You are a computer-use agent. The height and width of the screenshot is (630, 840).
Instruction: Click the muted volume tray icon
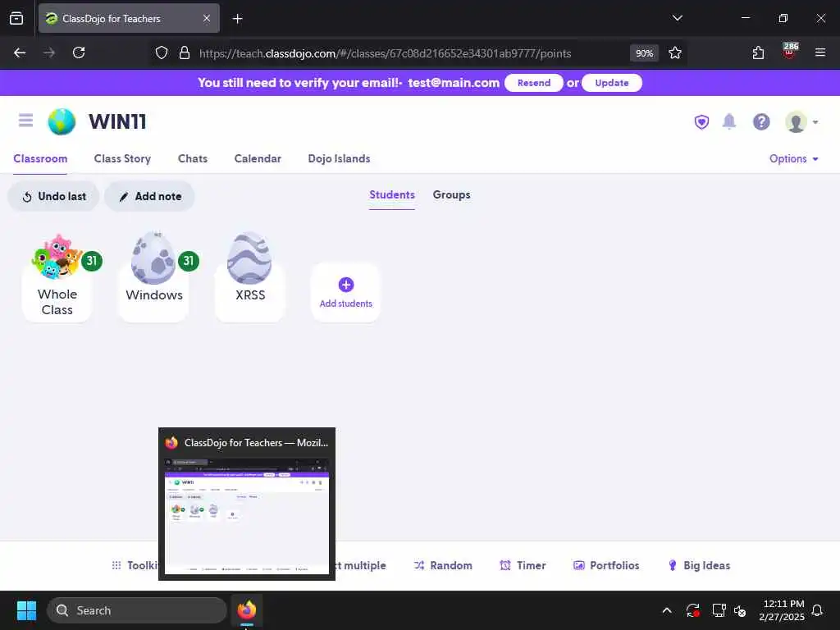coord(740,610)
